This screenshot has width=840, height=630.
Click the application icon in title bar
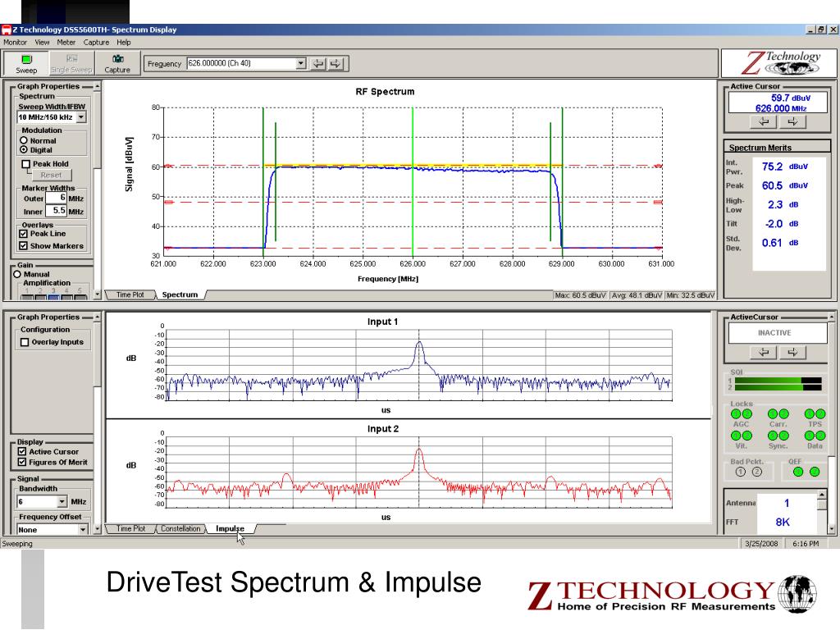[x=6, y=30]
